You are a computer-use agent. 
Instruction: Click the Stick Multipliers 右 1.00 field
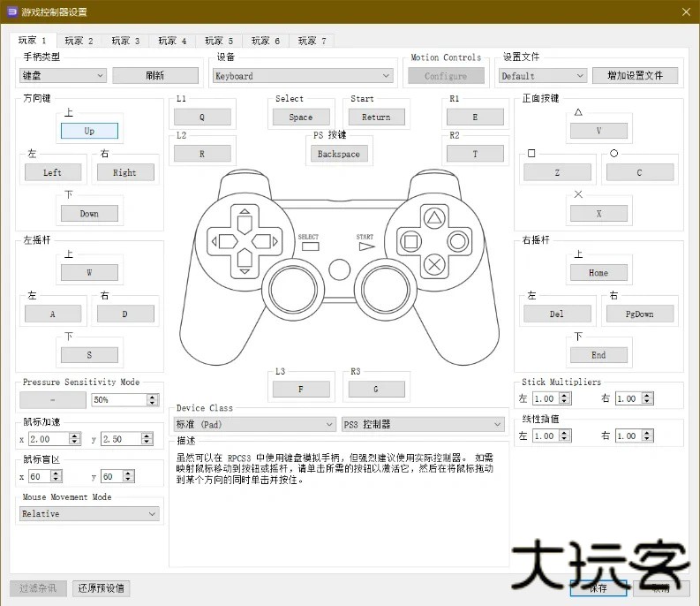coord(635,398)
